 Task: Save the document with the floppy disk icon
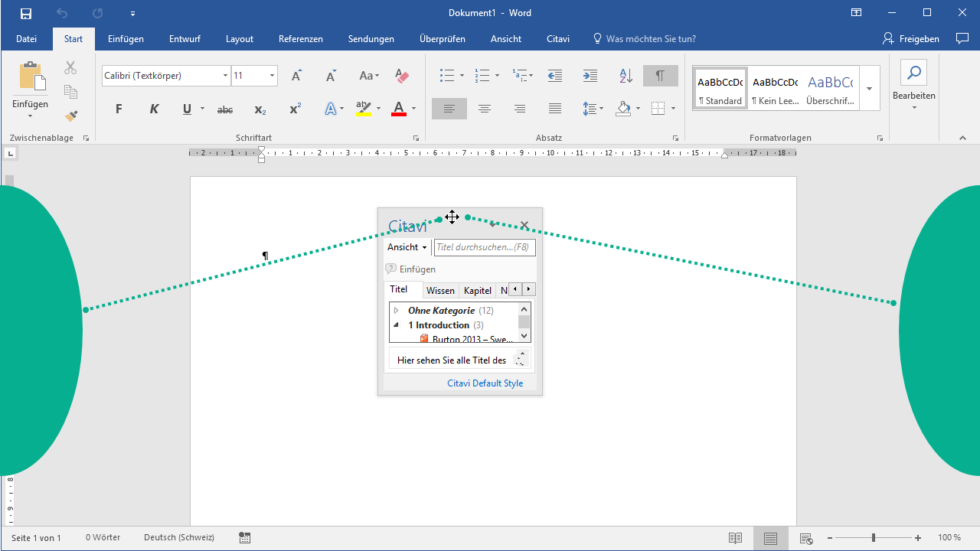pyautogui.click(x=26, y=13)
